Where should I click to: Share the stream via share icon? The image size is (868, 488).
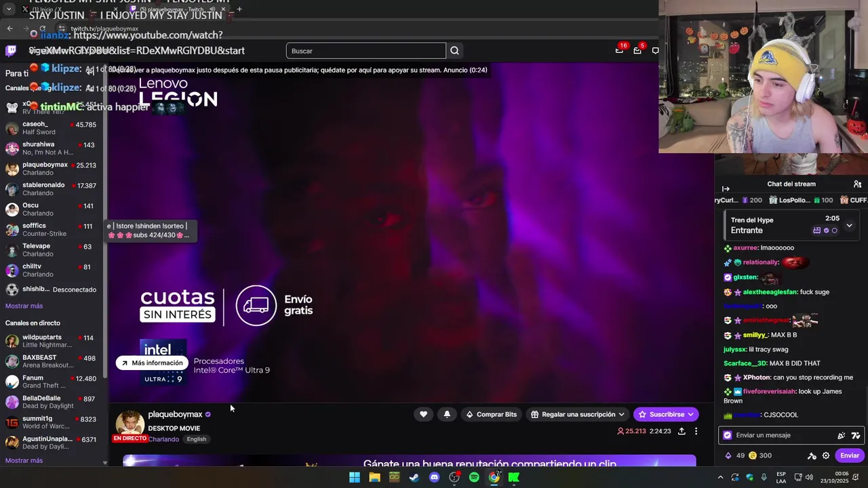pos(682,431)
